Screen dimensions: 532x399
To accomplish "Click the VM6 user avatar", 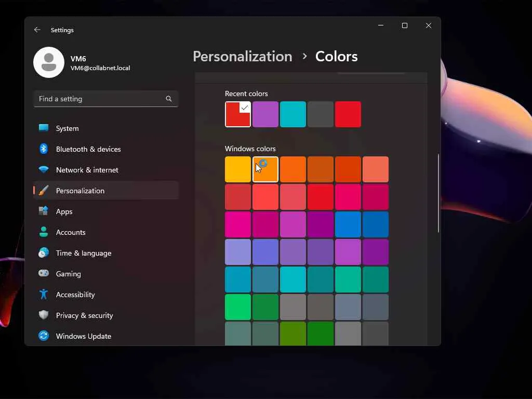I will click(x=49, y=62).
